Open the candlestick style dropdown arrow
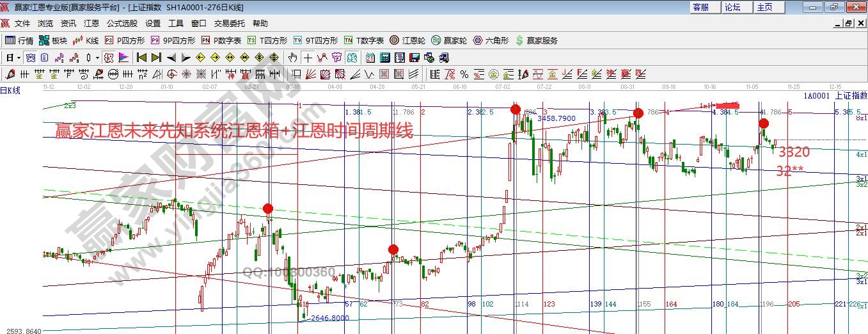Screen dimensions: 868x334 (97, 58)
